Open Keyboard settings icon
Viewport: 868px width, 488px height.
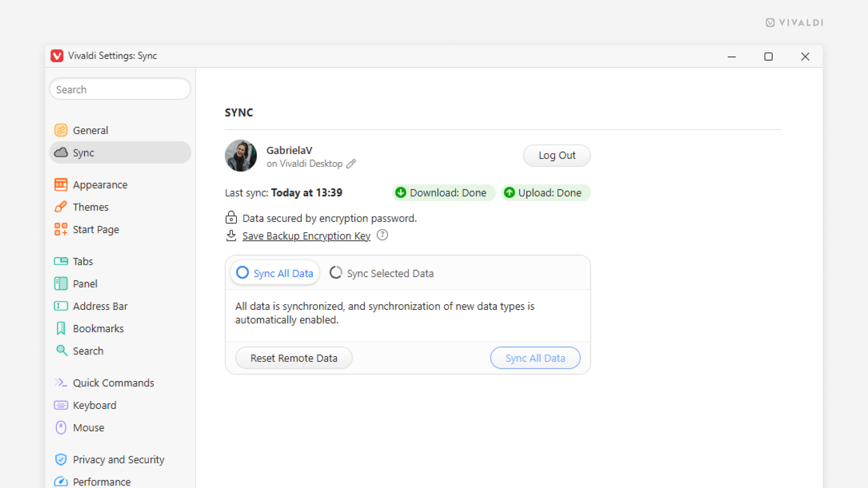point(61,405)
